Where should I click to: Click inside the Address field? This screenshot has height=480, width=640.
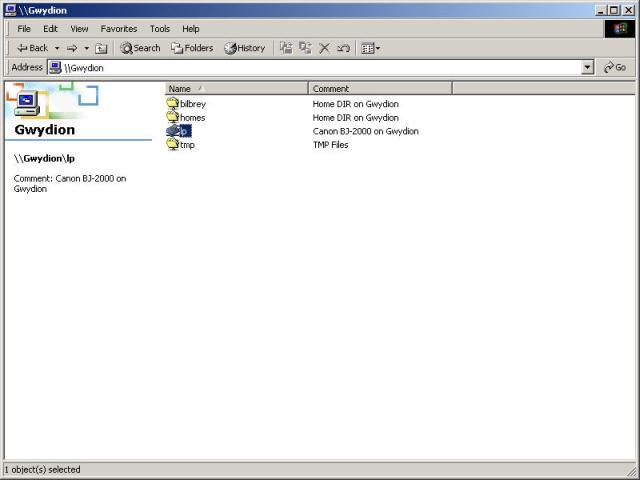click(320, 68)
